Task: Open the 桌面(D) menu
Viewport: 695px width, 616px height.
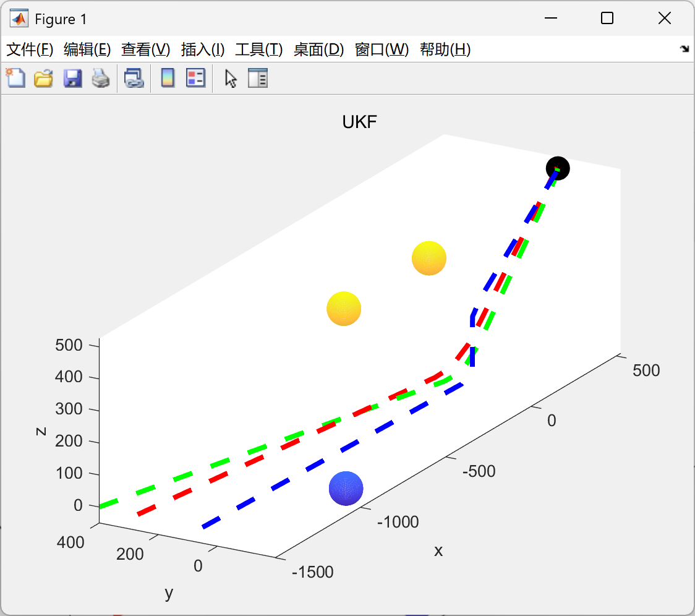Action: pyautogui.click(x=318, y=49)
